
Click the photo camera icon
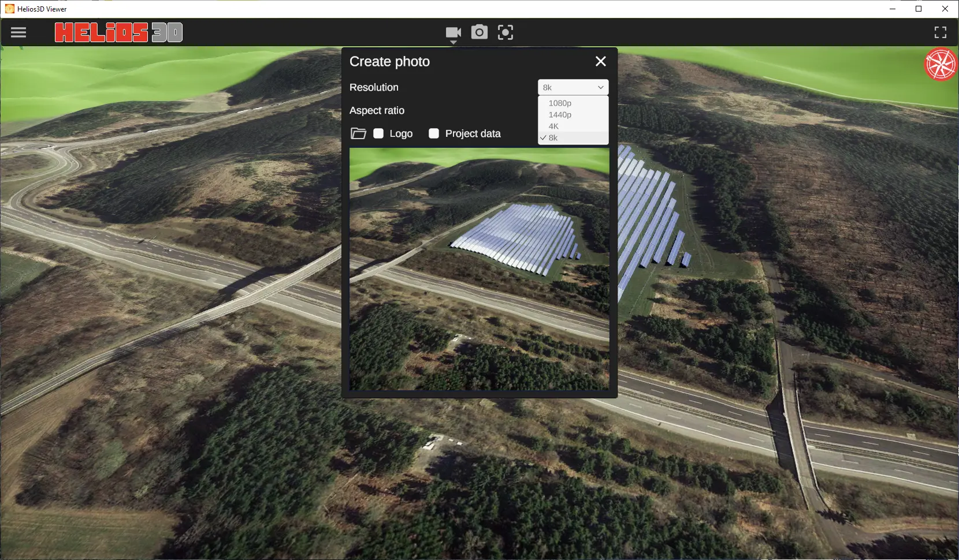[x=479, y=32]
